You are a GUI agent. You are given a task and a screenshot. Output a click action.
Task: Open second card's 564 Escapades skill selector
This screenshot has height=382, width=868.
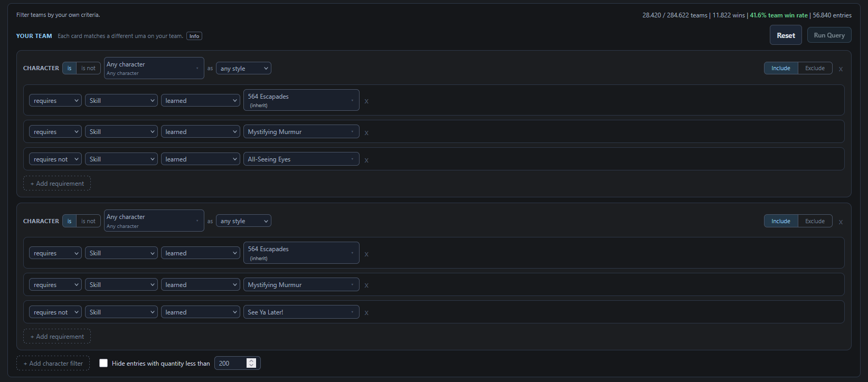(301, 253)
